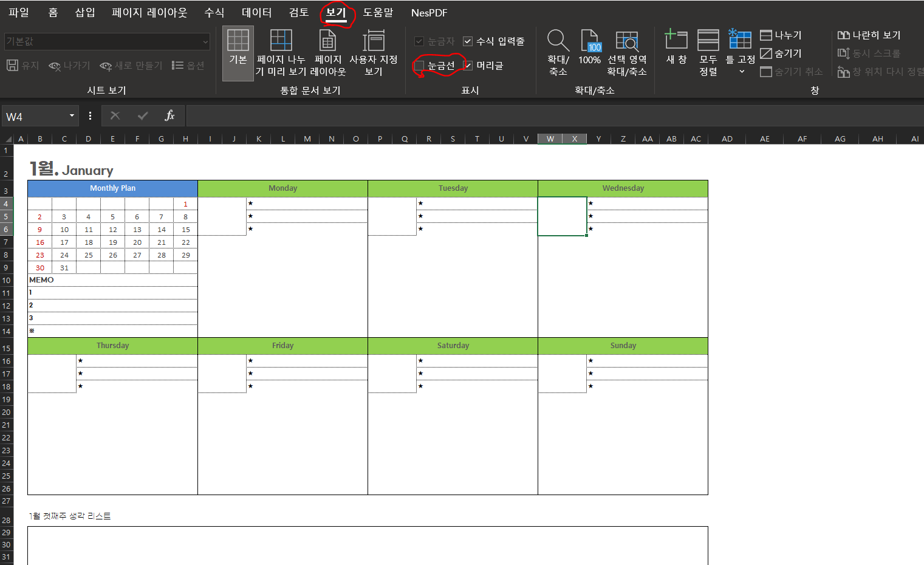Open the 페이지 레이아웃 ribbon tab
The image size is (924, 565).
[149, 12]
